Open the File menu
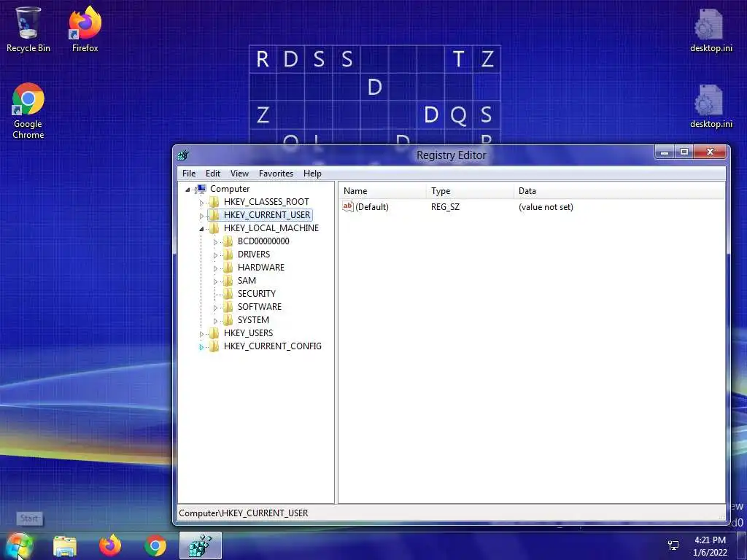 (x=189, y=174)
